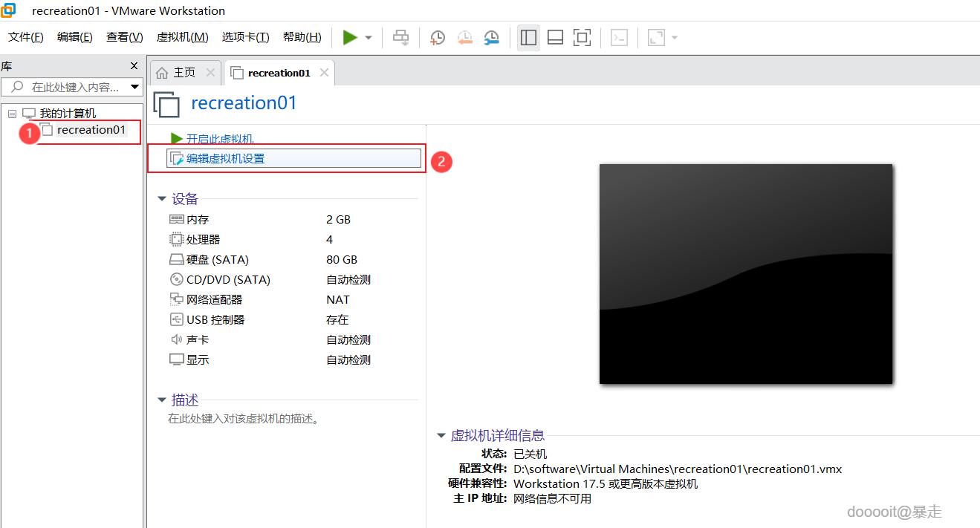Click the virtual machine screen preview

click(x=746, y=274)
